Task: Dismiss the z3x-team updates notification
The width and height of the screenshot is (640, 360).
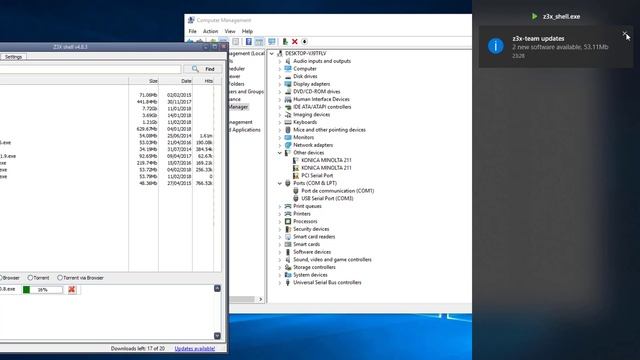Action: (624, 34)
